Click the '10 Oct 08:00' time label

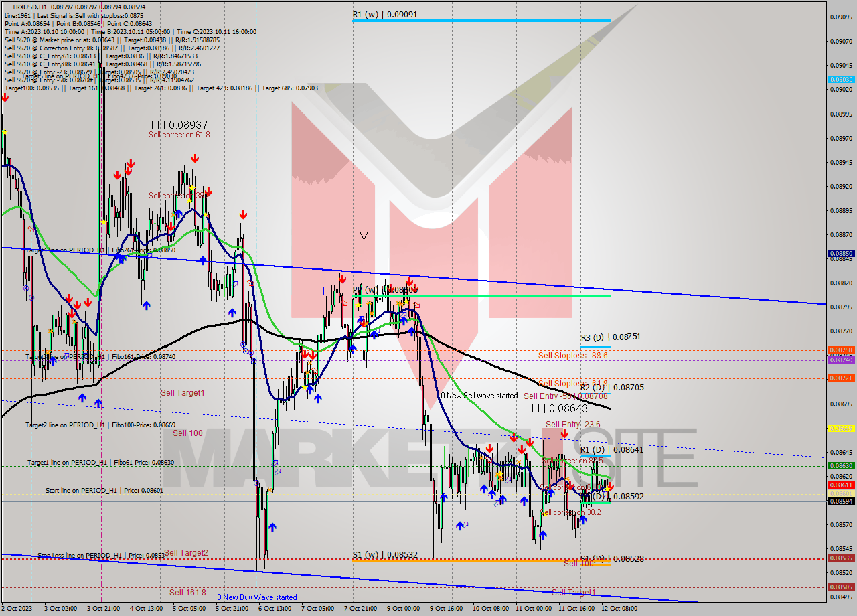(x=489, y=609)
